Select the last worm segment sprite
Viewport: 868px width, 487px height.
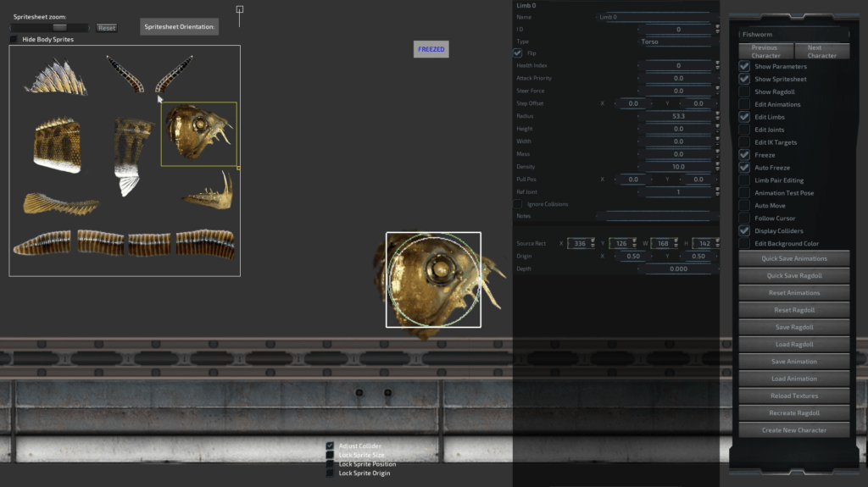point(205,244)
